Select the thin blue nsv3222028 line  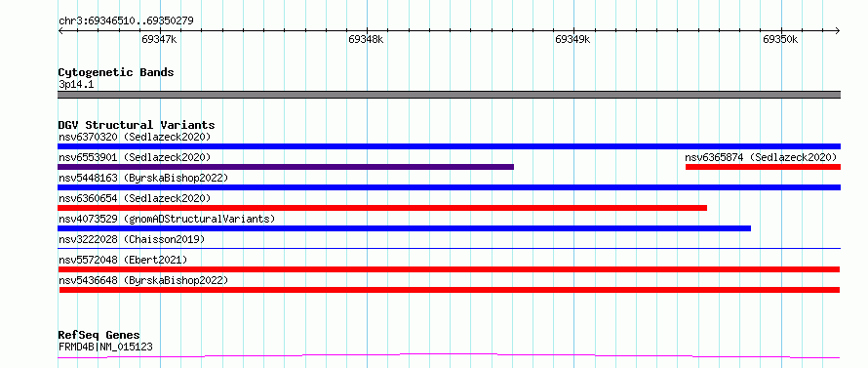tap(449, 249)
